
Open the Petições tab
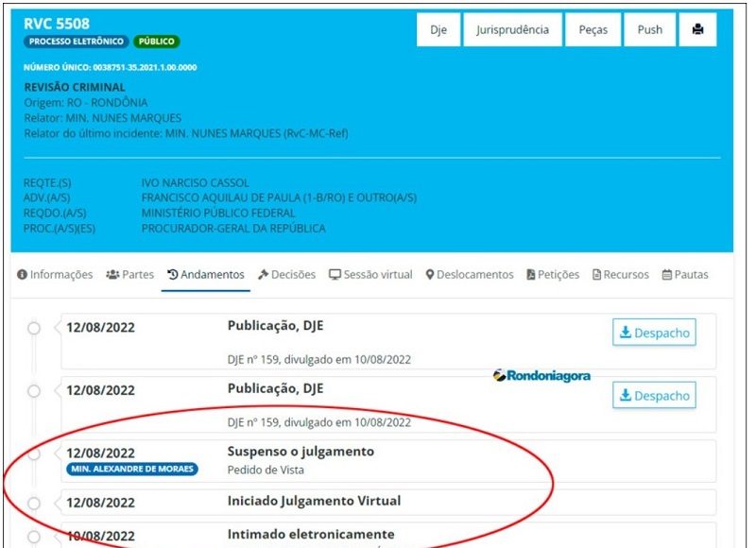pyautogui.click(x=553, y=275)
